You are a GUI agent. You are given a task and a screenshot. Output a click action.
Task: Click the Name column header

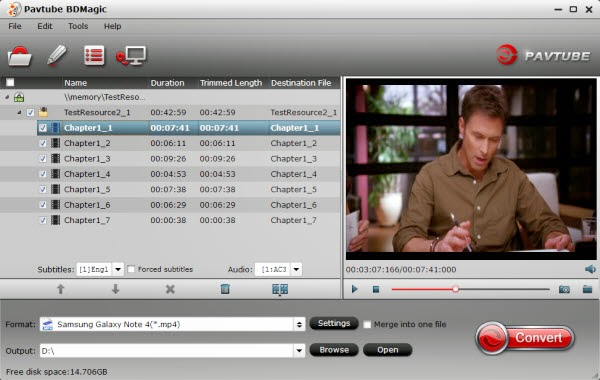76,83
